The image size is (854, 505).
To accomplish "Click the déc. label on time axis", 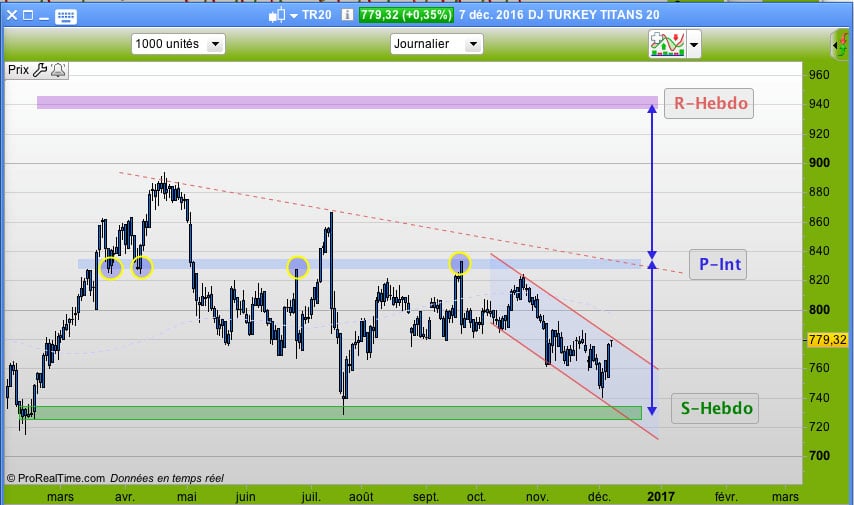I will pos(599,497).
